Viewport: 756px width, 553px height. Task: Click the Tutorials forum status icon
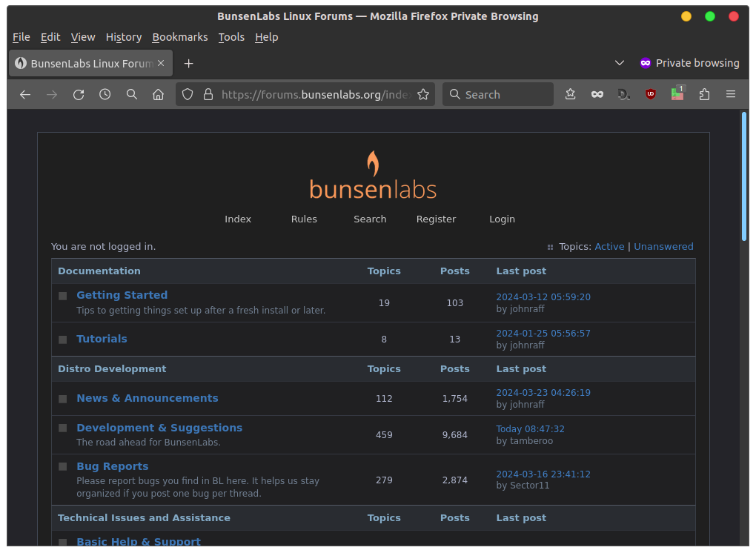(63, 340)
